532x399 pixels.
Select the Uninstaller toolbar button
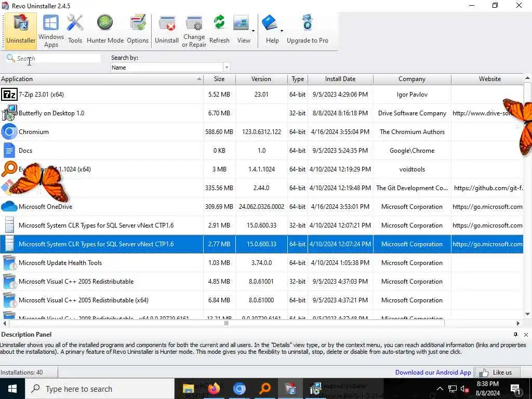pos(21,30)
